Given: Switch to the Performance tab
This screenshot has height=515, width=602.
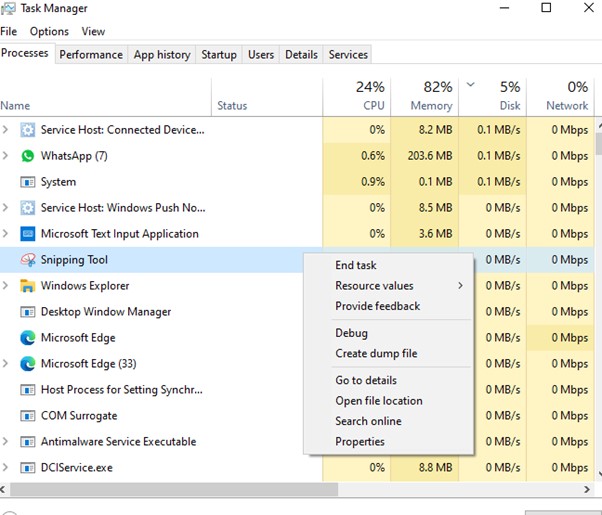Looking at the screenshot, I should [x=91, y=55].
